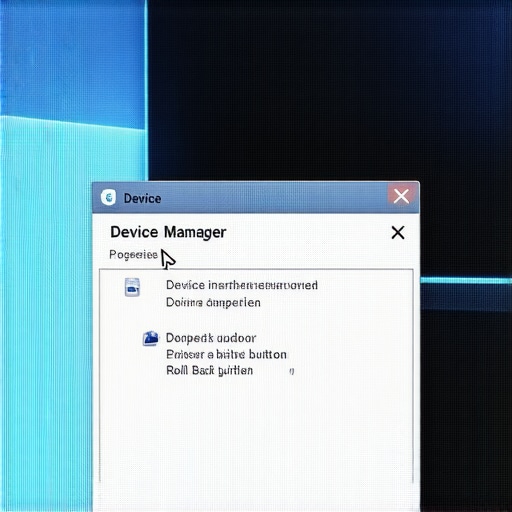Select the 'Device inarthemeuavoned' text line
This screenshot has width=512, height=512.
point(242,285)
